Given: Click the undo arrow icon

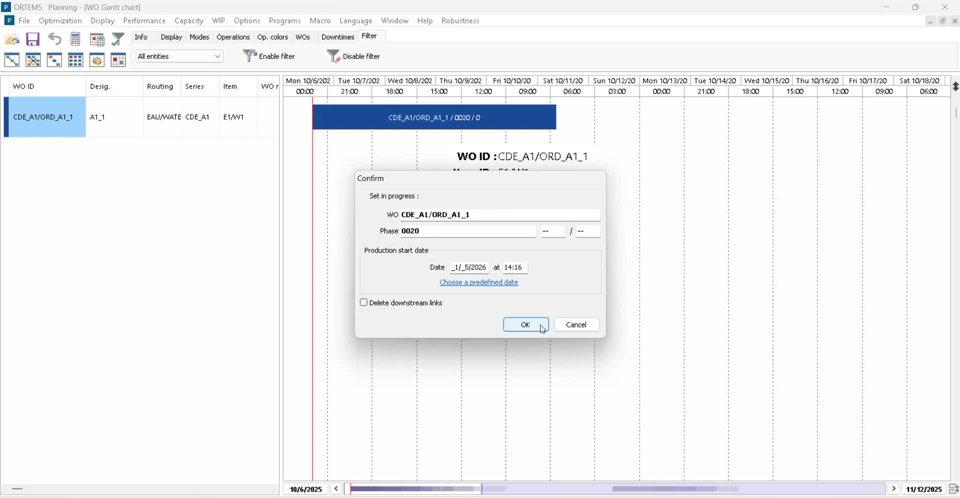Looking at the screenshot, I should (x=54, y=39).
